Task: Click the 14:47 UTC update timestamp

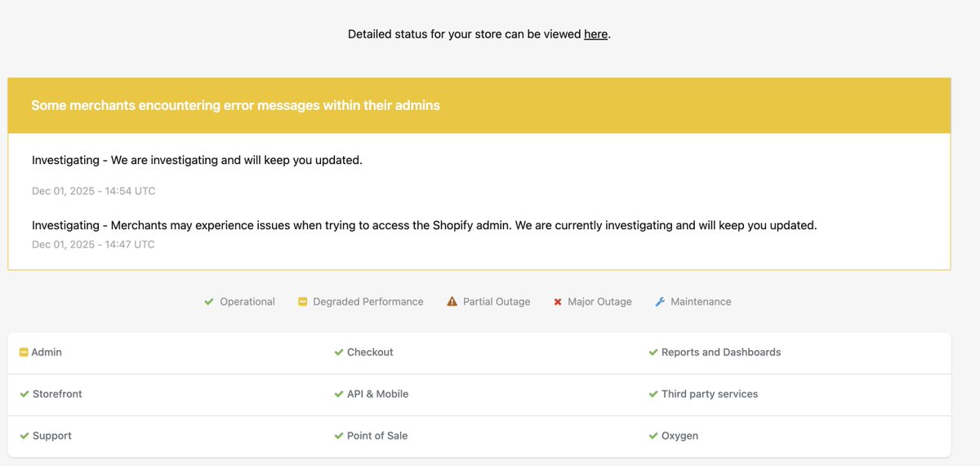Action: 93,244
